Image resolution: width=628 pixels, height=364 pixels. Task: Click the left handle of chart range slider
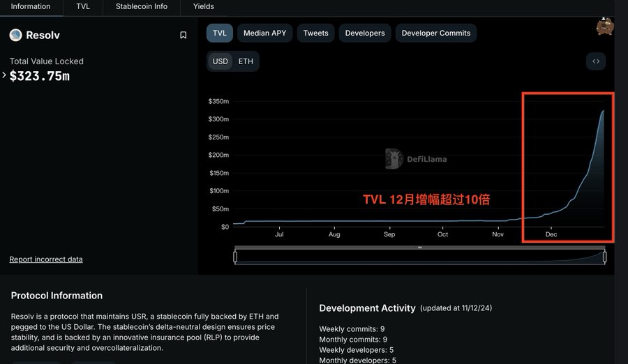[x=235, y=257]
